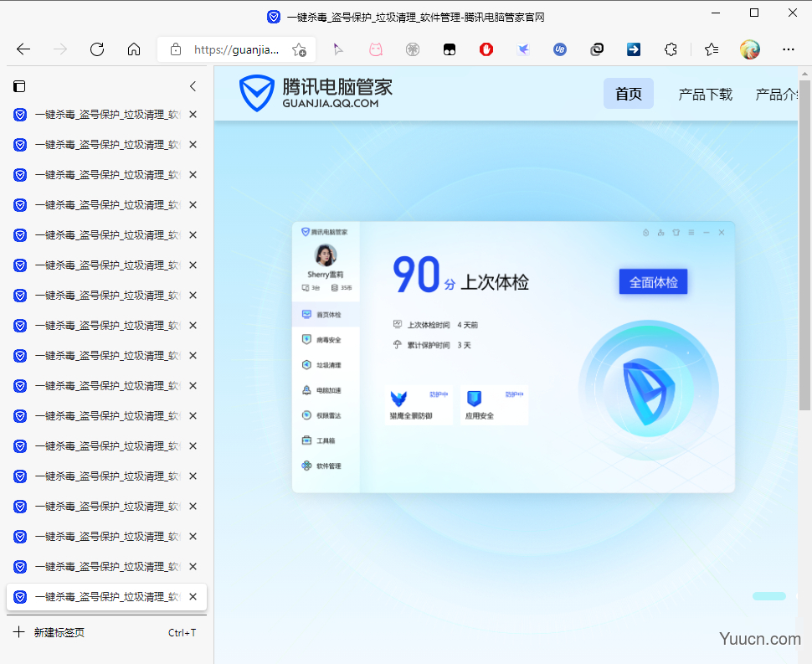The width and height of the screenshot is (812, 664).
Task: Open the gray circular tree extension
Action: click(x=412, y=49)
